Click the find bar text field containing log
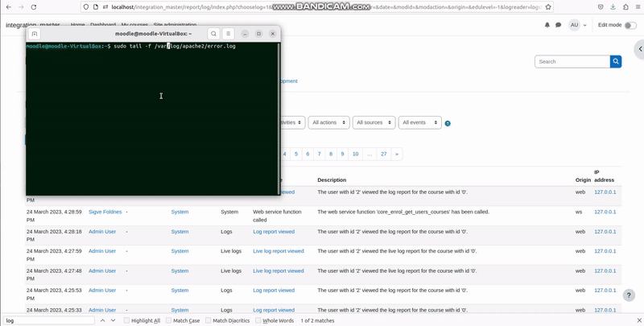Image resolution: width=644 pixels, height=326 pixels. tap(49, 320)
